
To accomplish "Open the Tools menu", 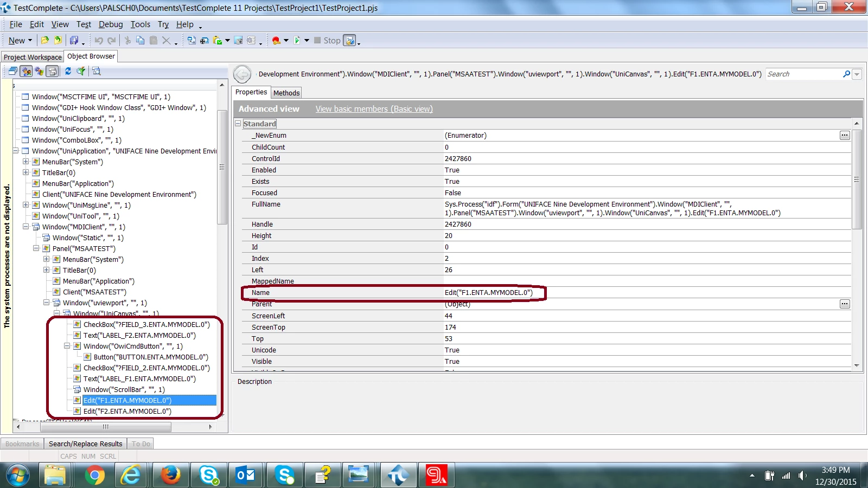I will [141, 24].
